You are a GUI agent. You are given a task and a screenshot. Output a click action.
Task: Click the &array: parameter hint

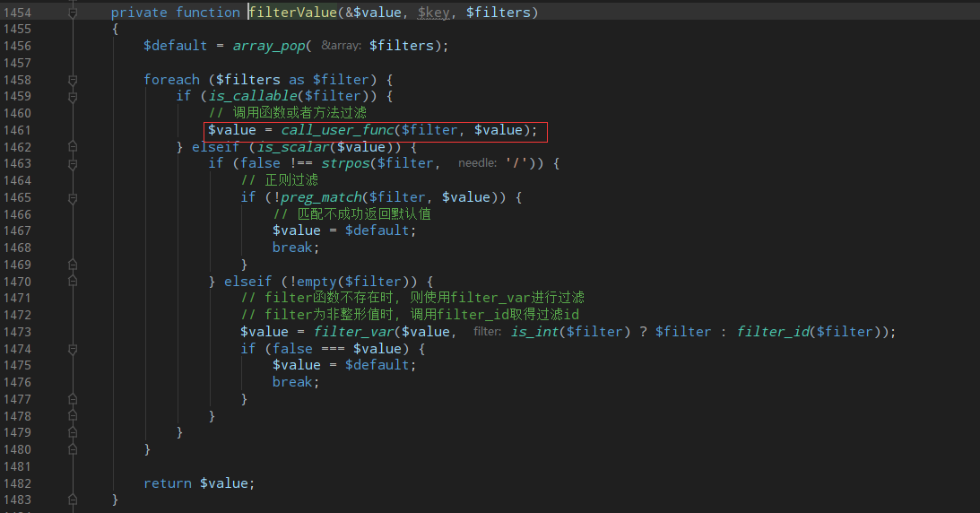tap(342, 46)
